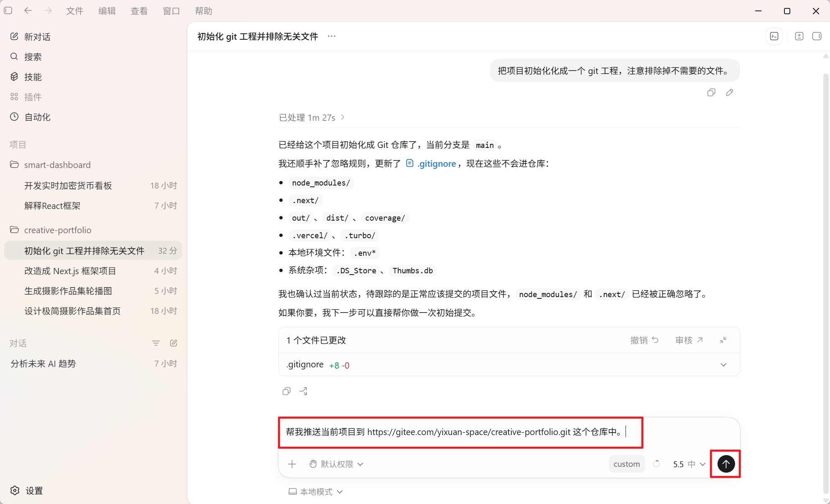Open conversation 设计极简摄影作品集首页

pyautogui.click(x=93, y=311)
